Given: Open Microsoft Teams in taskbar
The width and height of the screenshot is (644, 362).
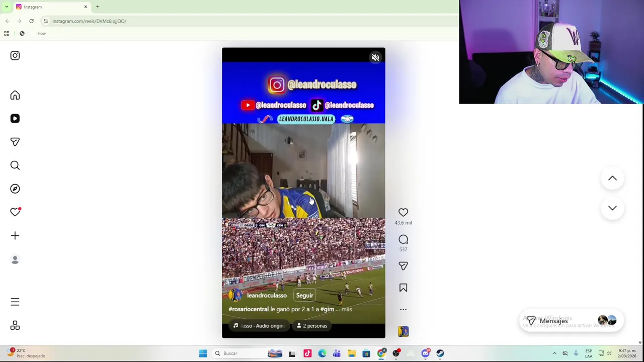Looking at the screenshot, I should (337, 353).
